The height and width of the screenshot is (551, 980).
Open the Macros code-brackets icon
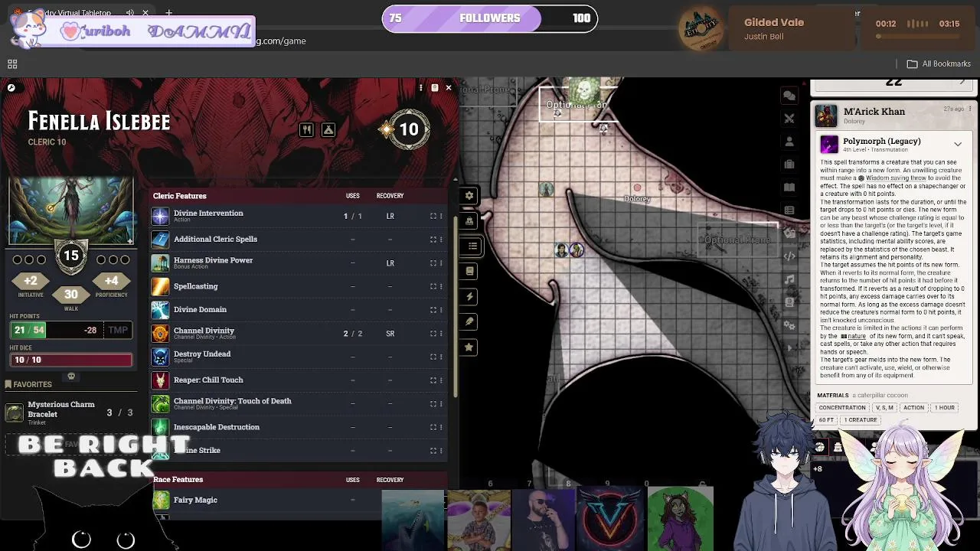(789, 256)
